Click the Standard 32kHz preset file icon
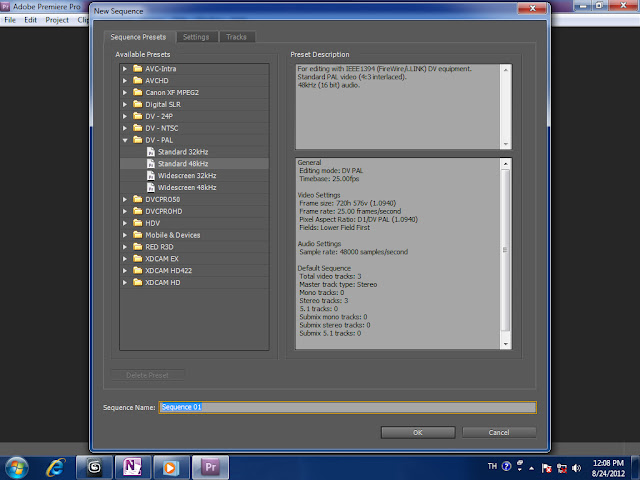This screenshot has height=480, width=640. [151, 152]
